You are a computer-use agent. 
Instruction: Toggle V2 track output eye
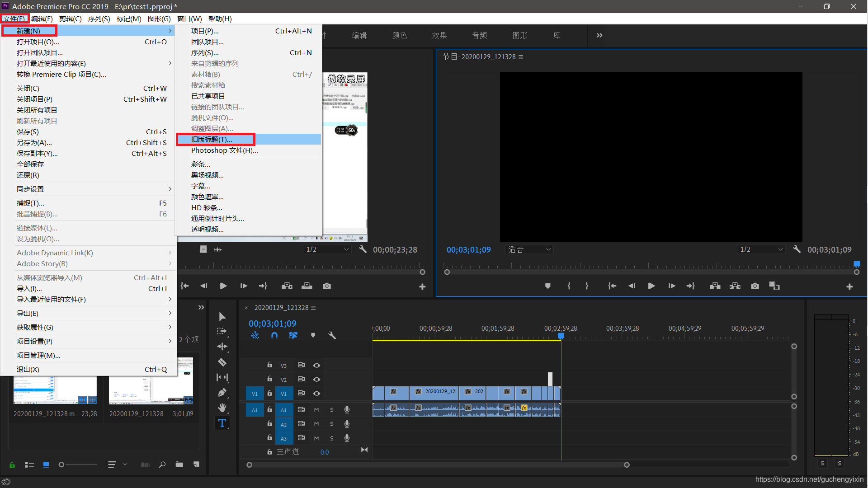click(316, 380)
